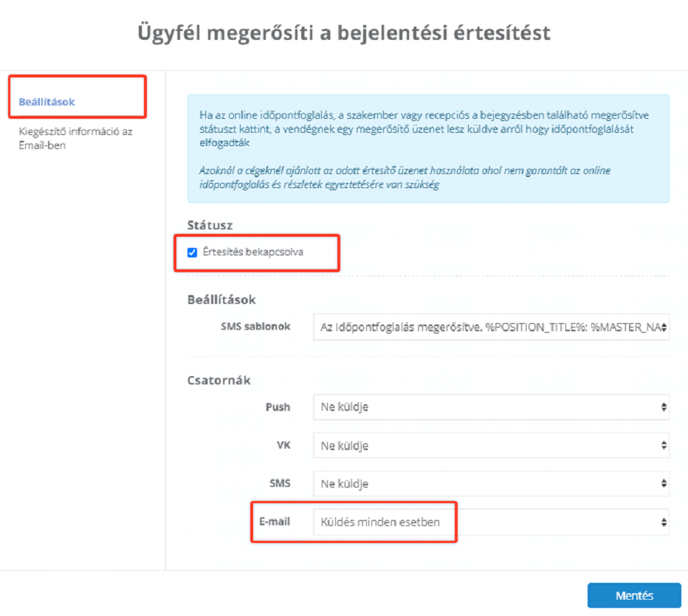
Task: Expand the VK channel dropdown
Action: (x=491, y=445)
